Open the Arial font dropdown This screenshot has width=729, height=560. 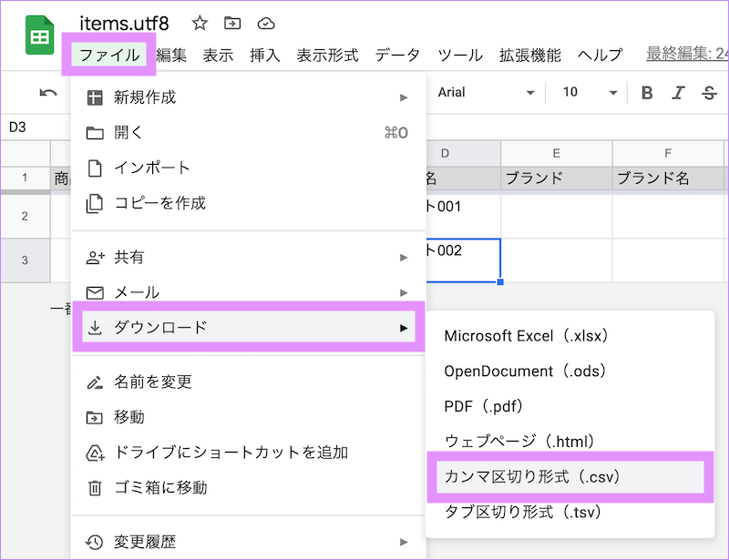coord(486,93)
